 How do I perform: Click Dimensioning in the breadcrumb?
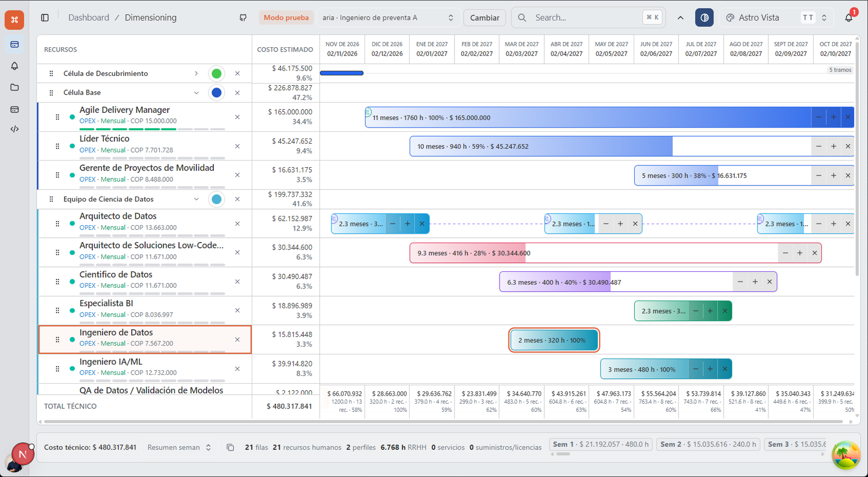coord(151,17)
